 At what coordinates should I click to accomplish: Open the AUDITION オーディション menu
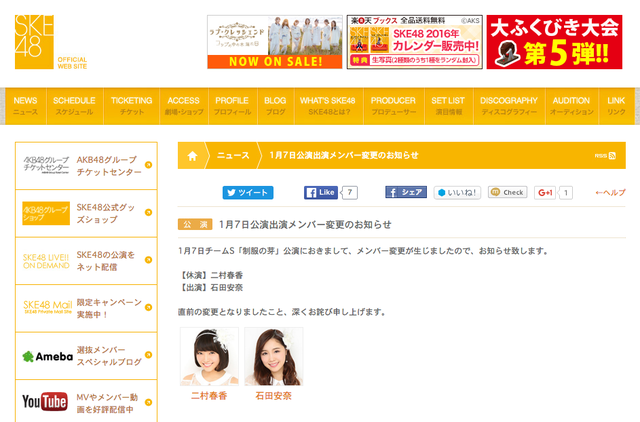(571, 106)
